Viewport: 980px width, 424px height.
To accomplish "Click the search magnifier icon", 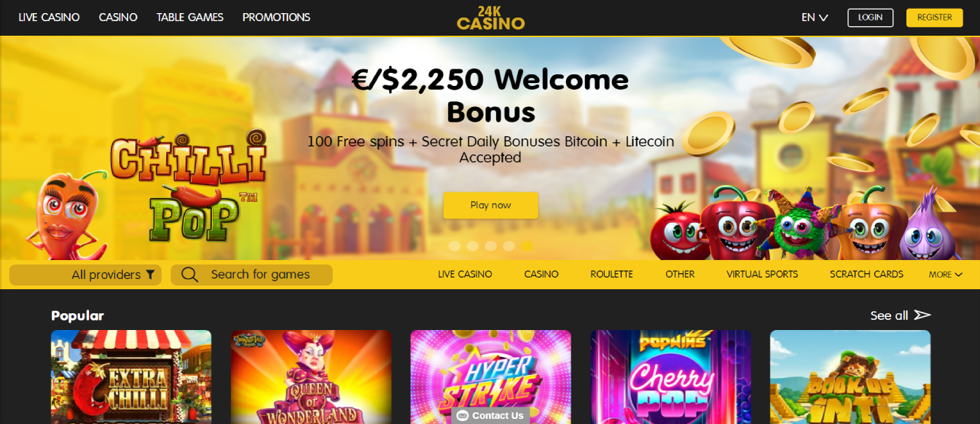I will [189, 275].
